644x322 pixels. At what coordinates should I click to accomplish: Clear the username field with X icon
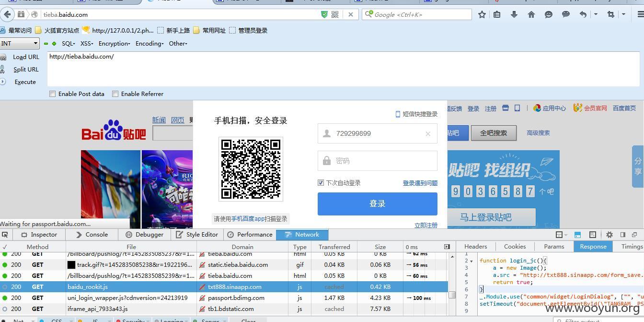click(x=428, y=134)
